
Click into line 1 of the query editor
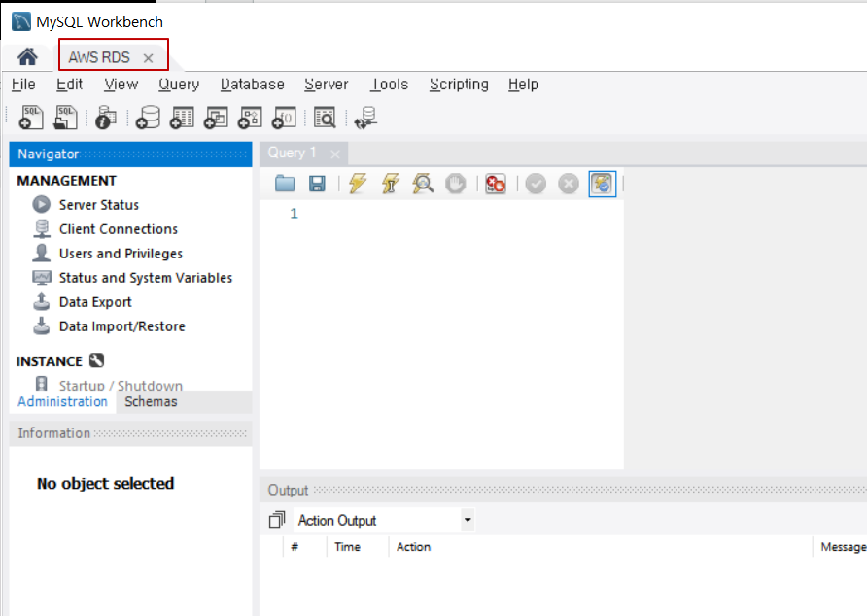[x=459, y=214]
